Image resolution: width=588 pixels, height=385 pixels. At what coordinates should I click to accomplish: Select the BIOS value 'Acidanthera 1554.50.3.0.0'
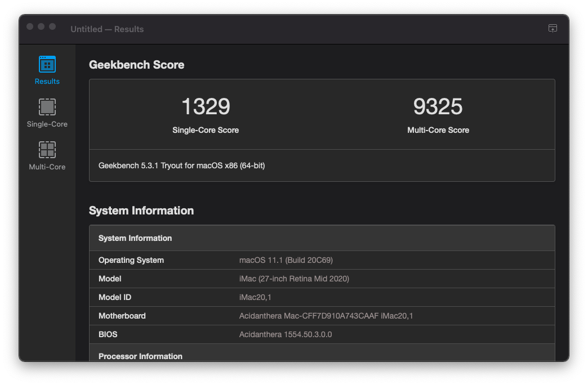pos(286,334)
